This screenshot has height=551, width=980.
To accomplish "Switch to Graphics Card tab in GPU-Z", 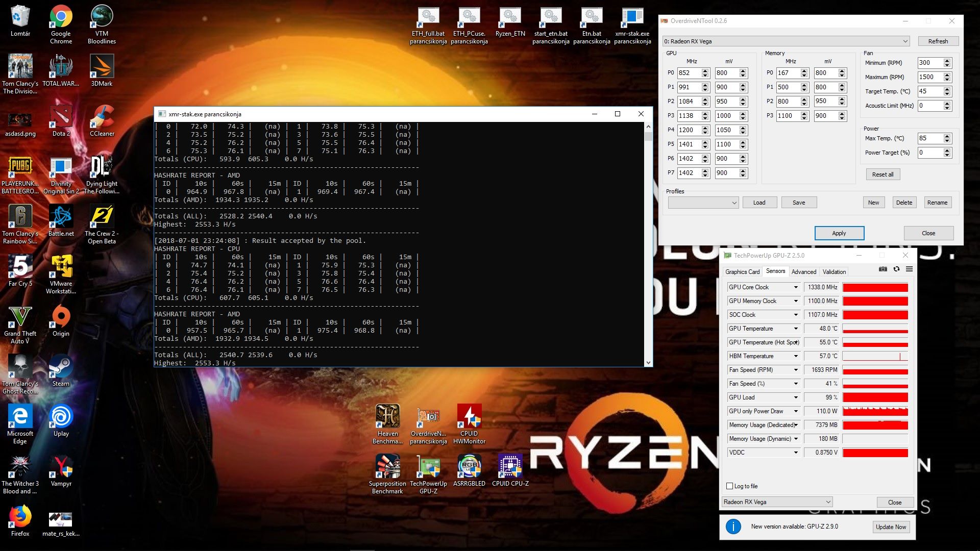I will pyautogui.click(x=742, y=272).
